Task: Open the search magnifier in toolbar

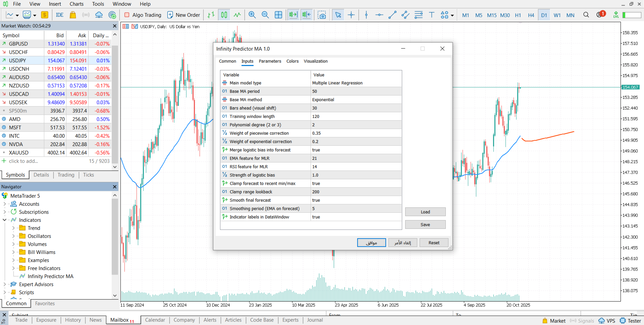Action: click(586, 15)
